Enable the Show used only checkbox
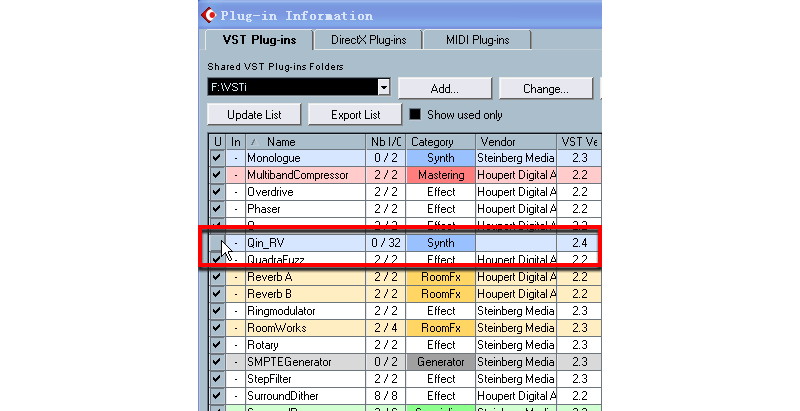This screenshot has width=800, height=411. 415,114
